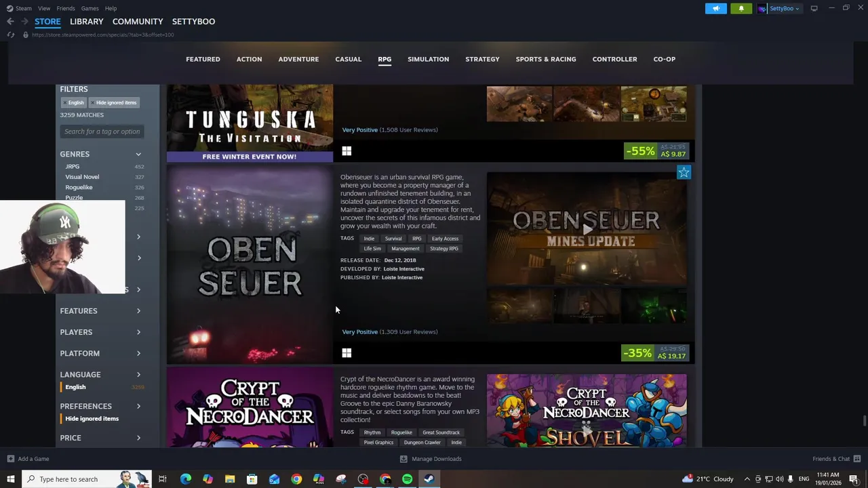Screen dimensions: 868x488
Task: Click the Windows platform icon for Obenseuer
Action: coord(347,352)
